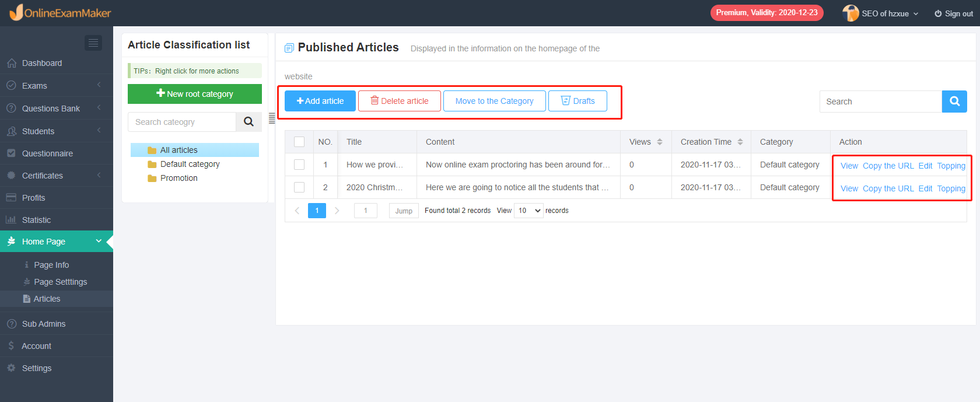Toggle the sidebar hamburger menu icon
Viewport: 980px width, 402px height.
[93, 43]
